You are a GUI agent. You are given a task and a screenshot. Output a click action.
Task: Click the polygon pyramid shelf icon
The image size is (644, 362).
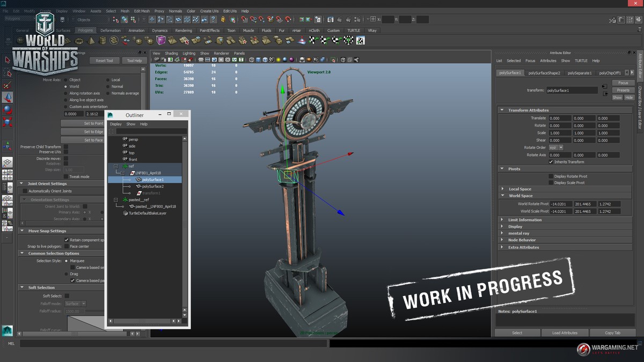pos(92,41)
